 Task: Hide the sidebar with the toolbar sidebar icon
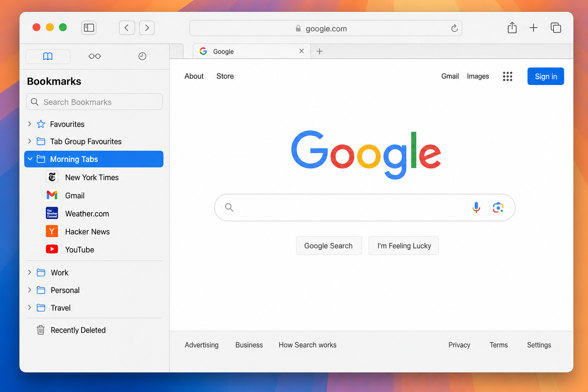coord(89,28)
